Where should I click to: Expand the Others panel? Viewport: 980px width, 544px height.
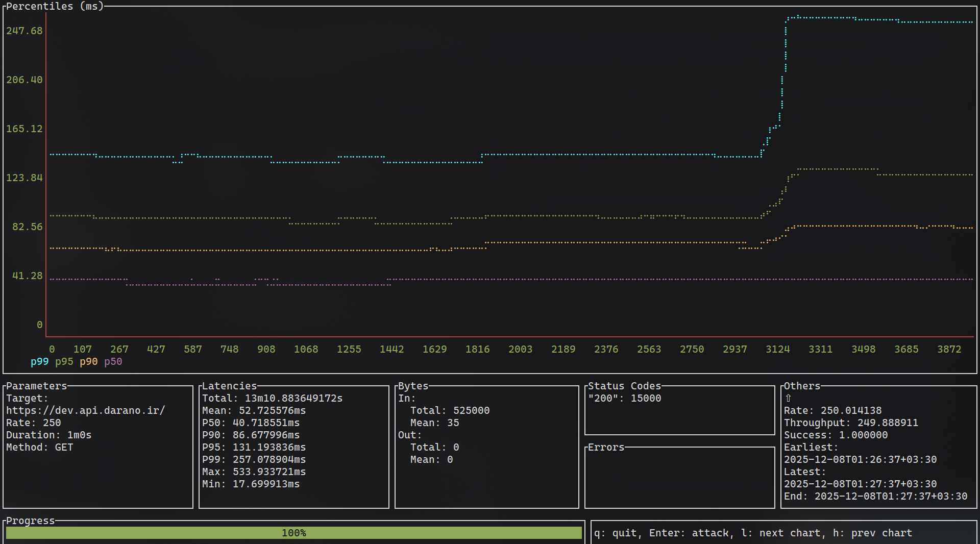802,386
